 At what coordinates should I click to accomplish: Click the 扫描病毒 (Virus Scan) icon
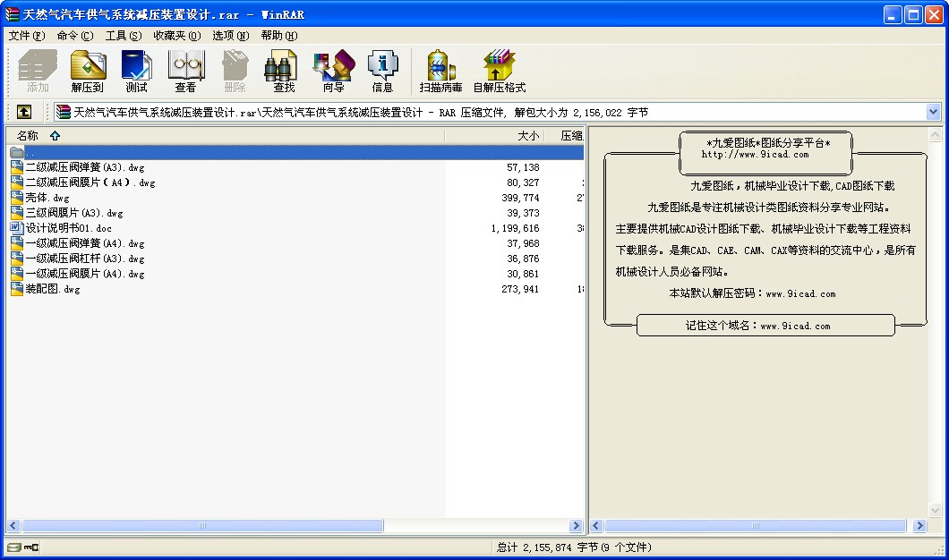tap(440, 72)
